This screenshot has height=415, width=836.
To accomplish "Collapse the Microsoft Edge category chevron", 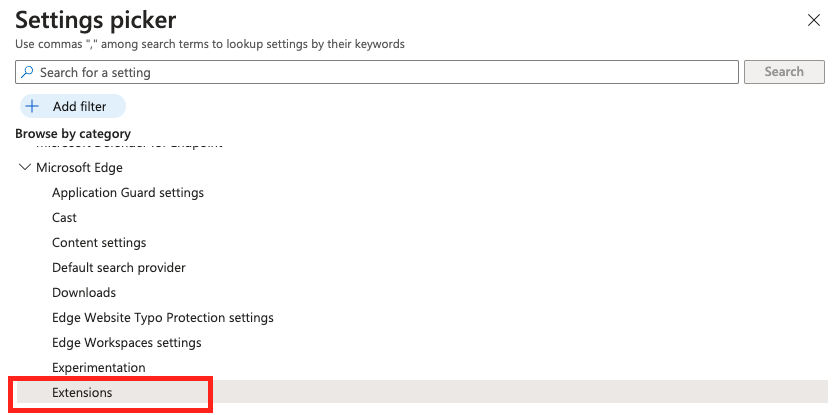I will click(x=25, y=167).
